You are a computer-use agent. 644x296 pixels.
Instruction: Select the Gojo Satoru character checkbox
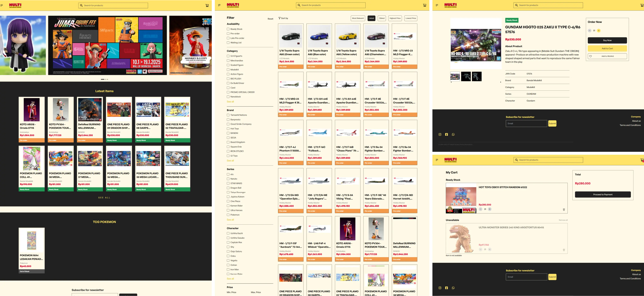point(228,251)
